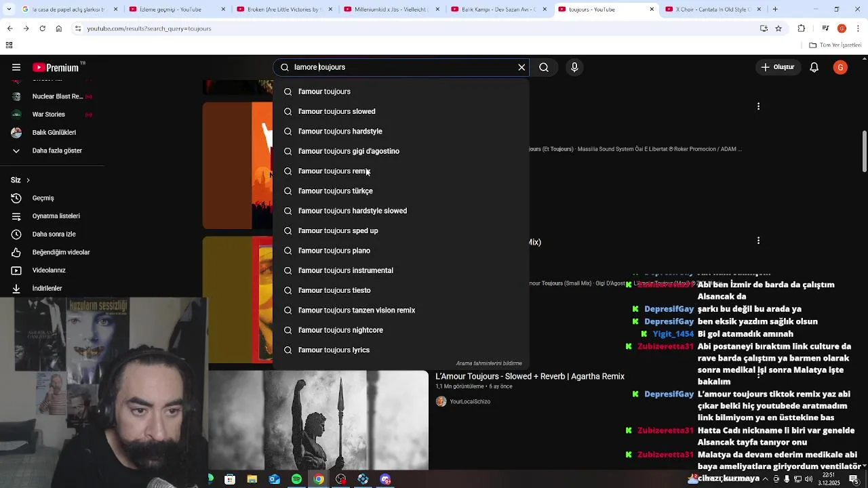Open Daha sonra izle watch later
The image size is (868, 488).
click(x=52, y=235)
